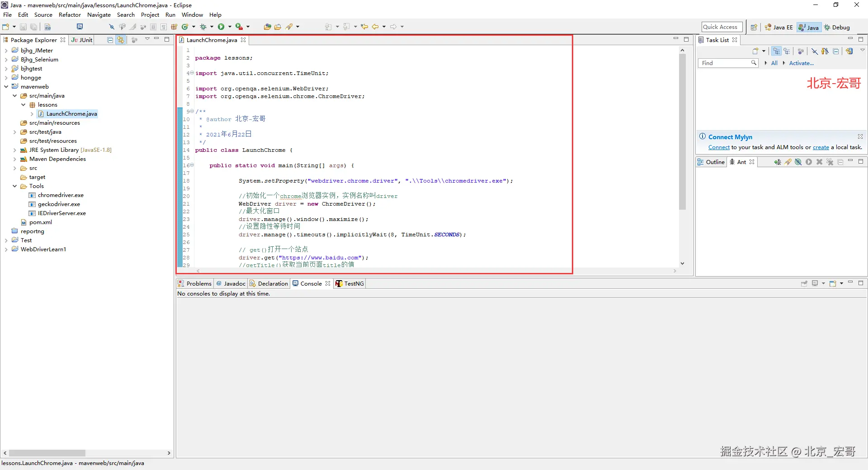Click the Open Type icon
Image resolution: width=868 pixels, height=470 pixels.
[267, 27]
